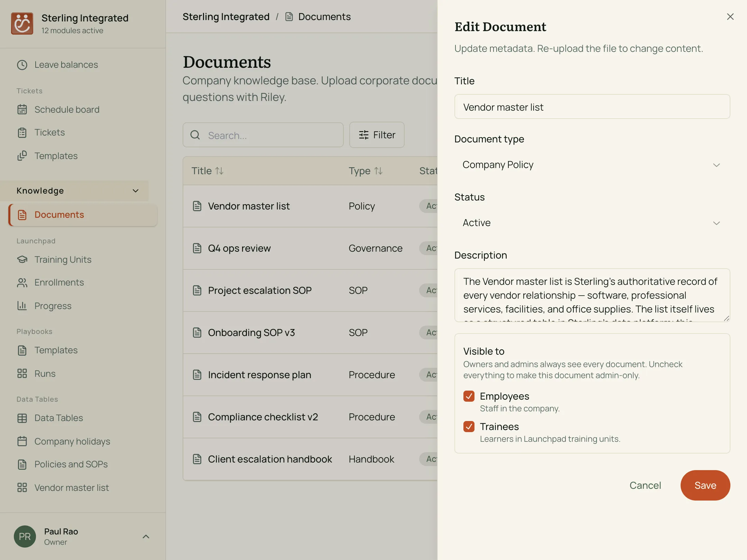
Task: Sort table by Type column arrows
Action: click(x=378, y=171)
